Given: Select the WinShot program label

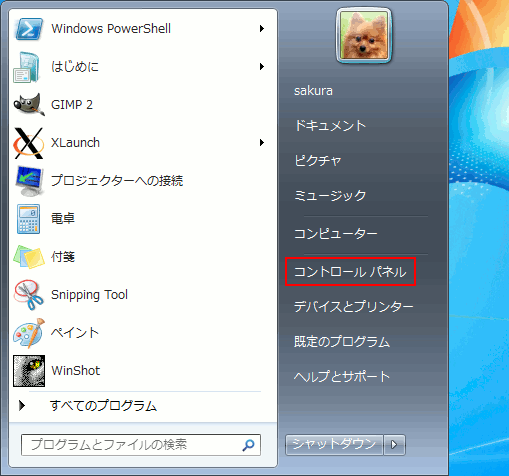Looking at the screenshot, I should click(76, 371).
